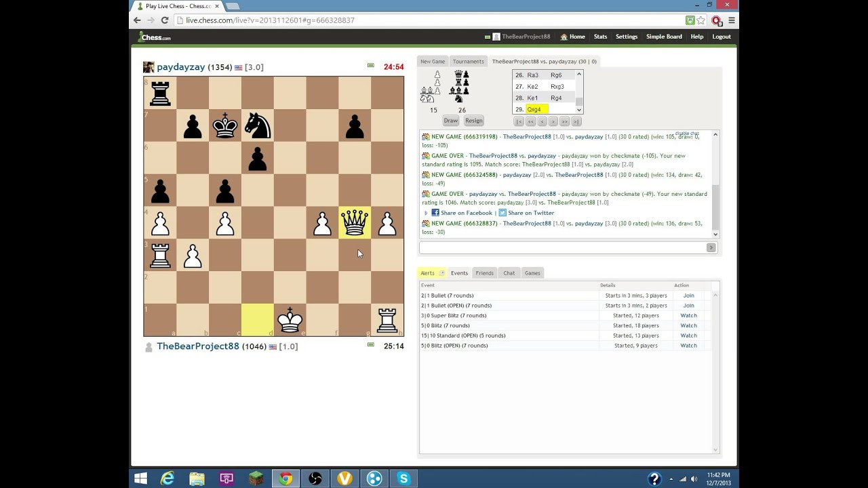Switch to the Chat tab
This screenshot has width=868, height=488.
[509, 273]
